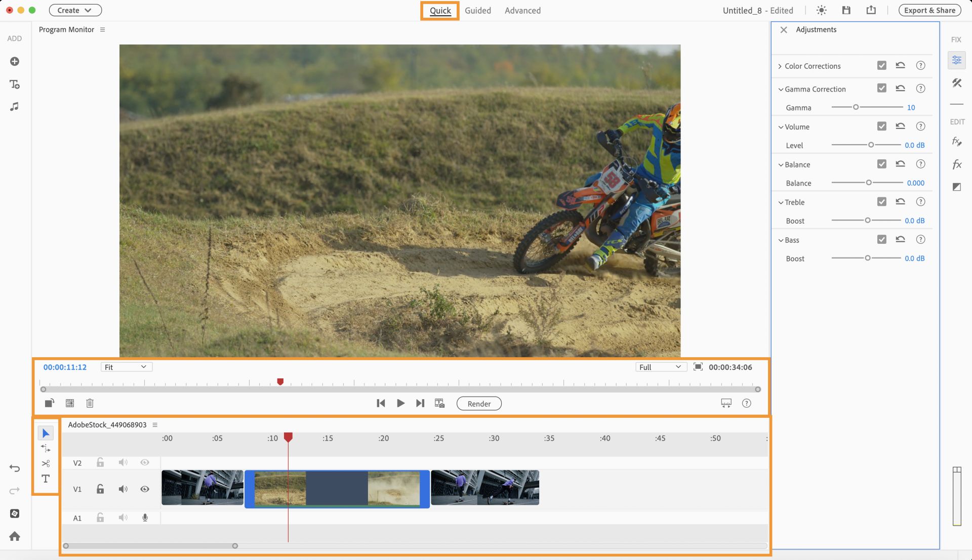This screenshot has height=560, width=972.
Task: Close the Adjustments panel
Action: (x=783, y=30)
